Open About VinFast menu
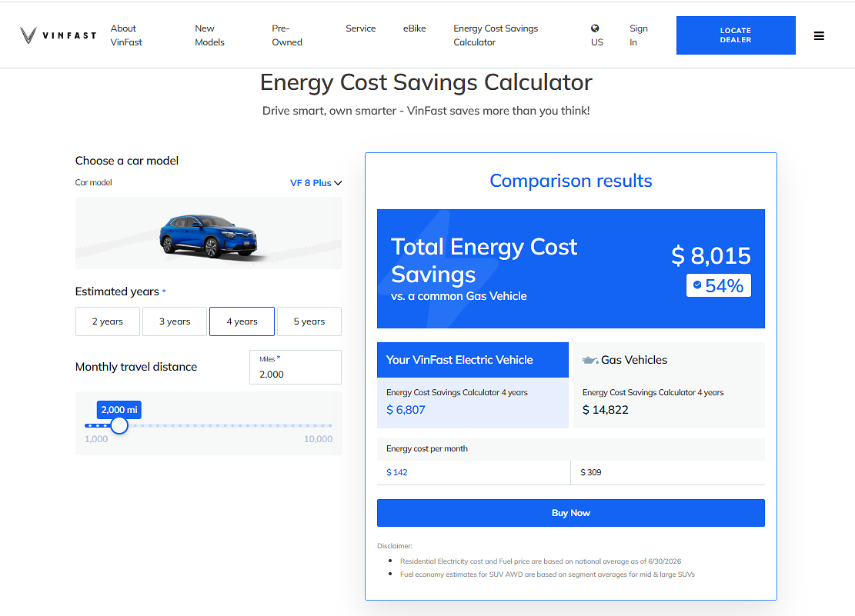Viewport: 855px width, 616px height. coord(126,35)
